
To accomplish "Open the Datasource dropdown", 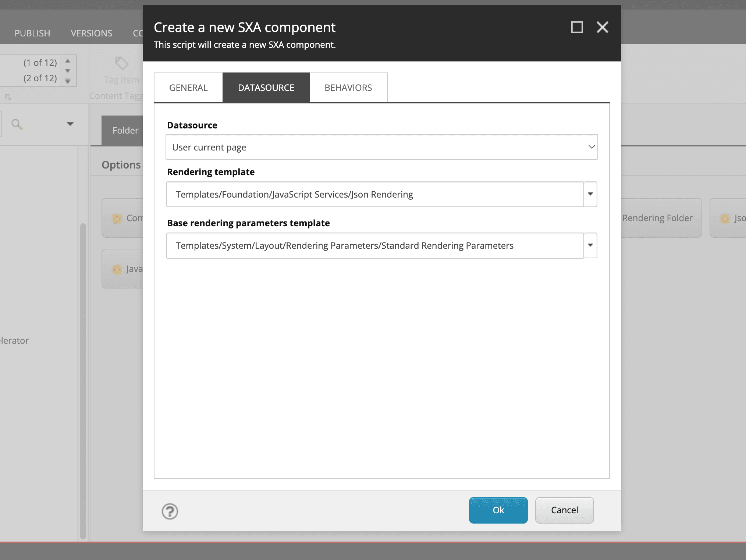I will click(x=381, y=147).
